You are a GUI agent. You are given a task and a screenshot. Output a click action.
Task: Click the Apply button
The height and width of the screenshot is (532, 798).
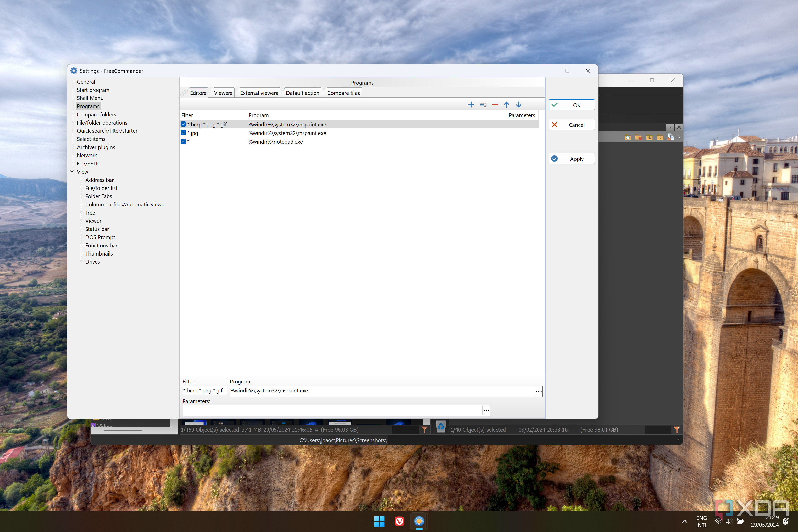(572, 159)
